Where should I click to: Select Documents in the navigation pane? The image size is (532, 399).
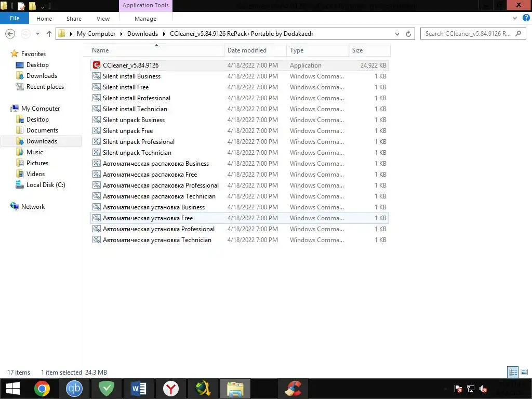(x=42, y=130)
